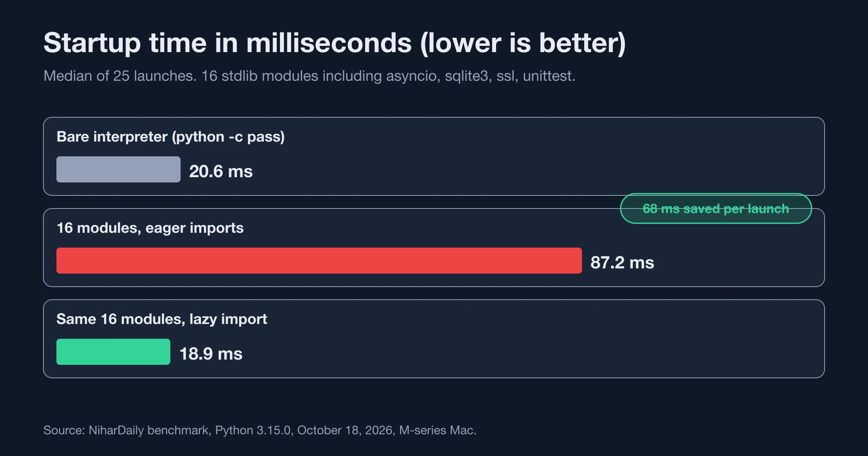Click the word unittest in the subtitle
Viewport: 868px width, 456px height.
point(549,76)
